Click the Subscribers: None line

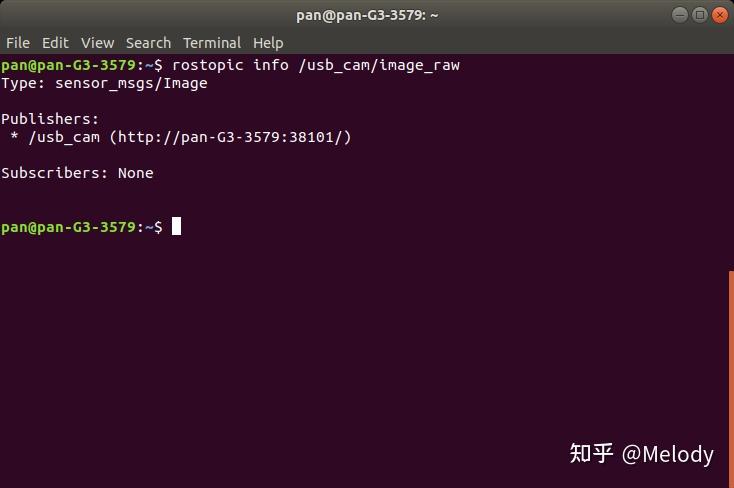pyautogui.click(x=77, y=173)
